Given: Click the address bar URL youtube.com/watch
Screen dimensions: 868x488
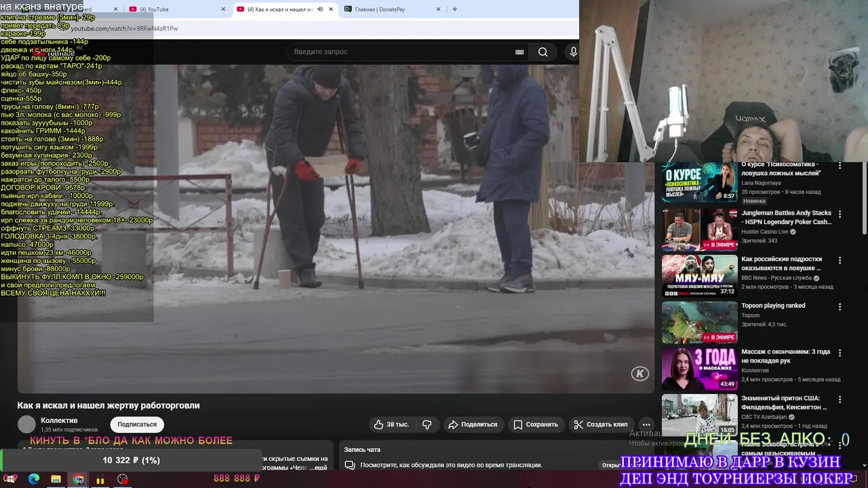Looking at the screenshot, I should (x=125, y=28).
